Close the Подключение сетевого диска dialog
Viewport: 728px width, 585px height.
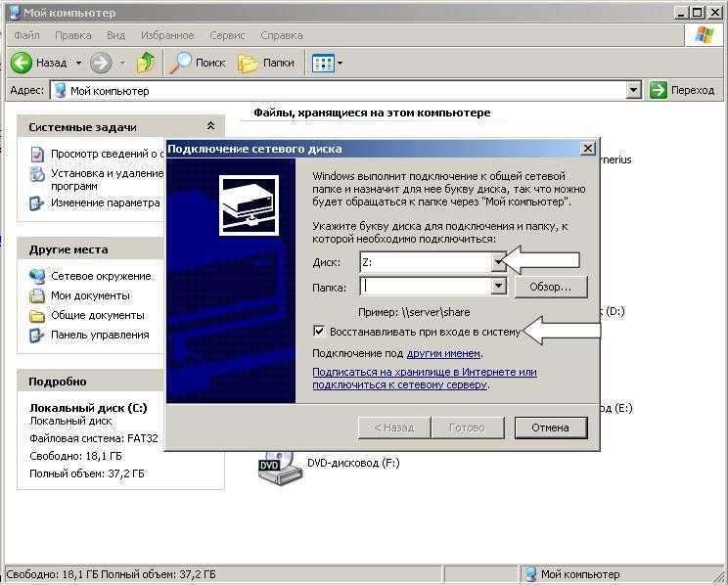[x=587, y=149]
